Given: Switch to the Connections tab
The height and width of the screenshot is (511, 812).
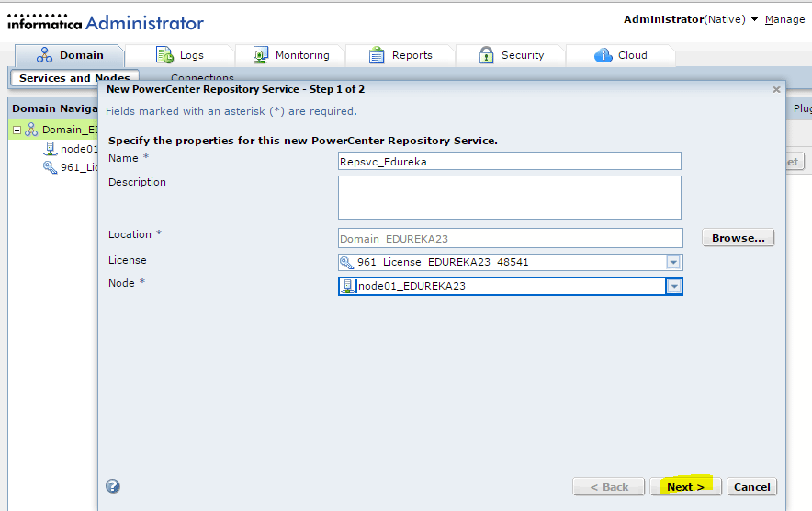Looking at the screenshot, I should tap(202, 78).
